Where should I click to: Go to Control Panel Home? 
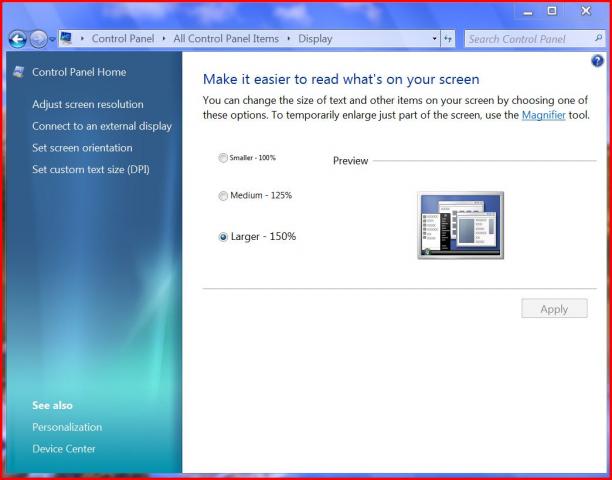tap(79, 72)
